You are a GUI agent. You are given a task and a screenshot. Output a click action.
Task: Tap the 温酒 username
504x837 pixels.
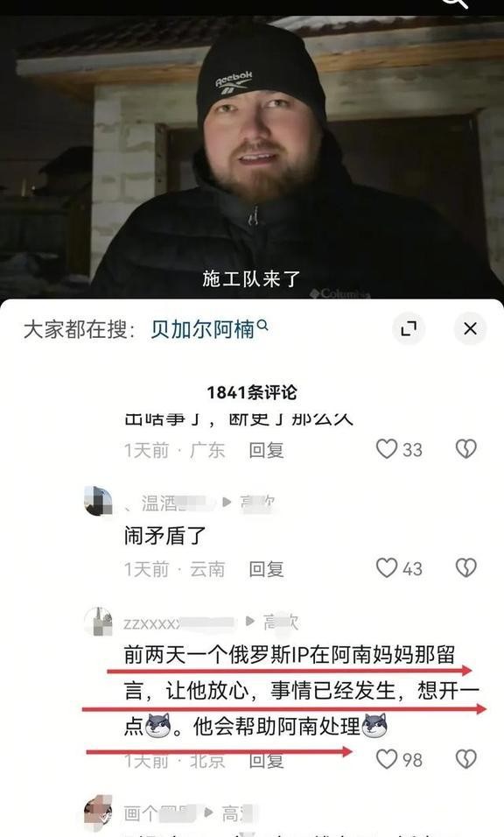tap(169, 503)
